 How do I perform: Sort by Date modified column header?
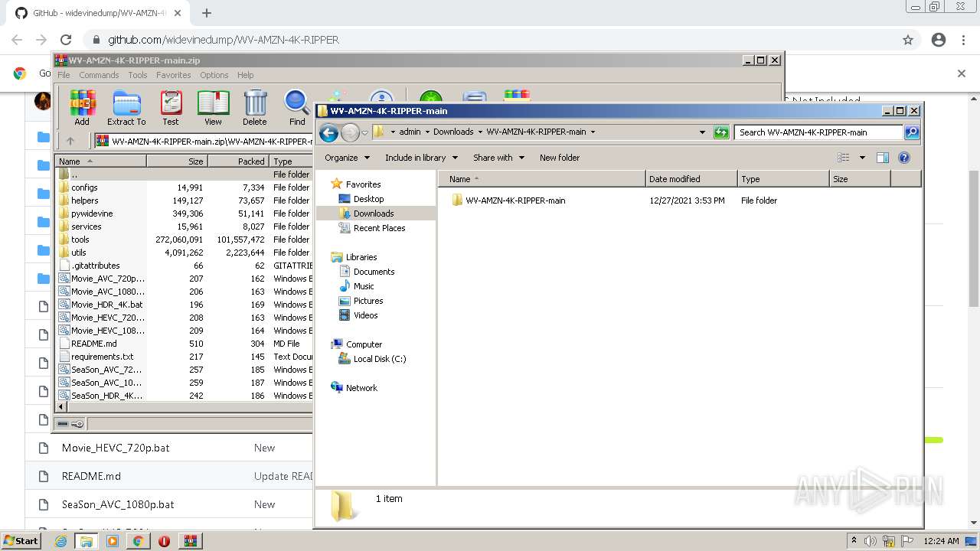(x=691, y=179)
